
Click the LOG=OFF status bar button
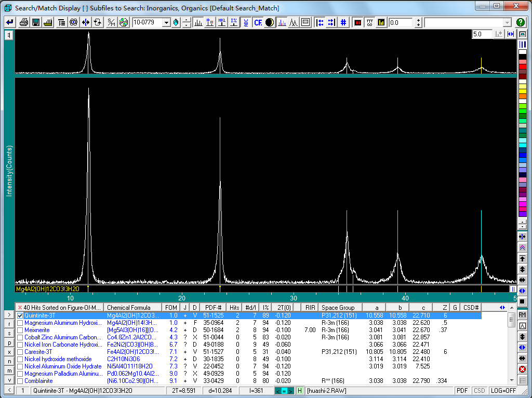[503, 391]
